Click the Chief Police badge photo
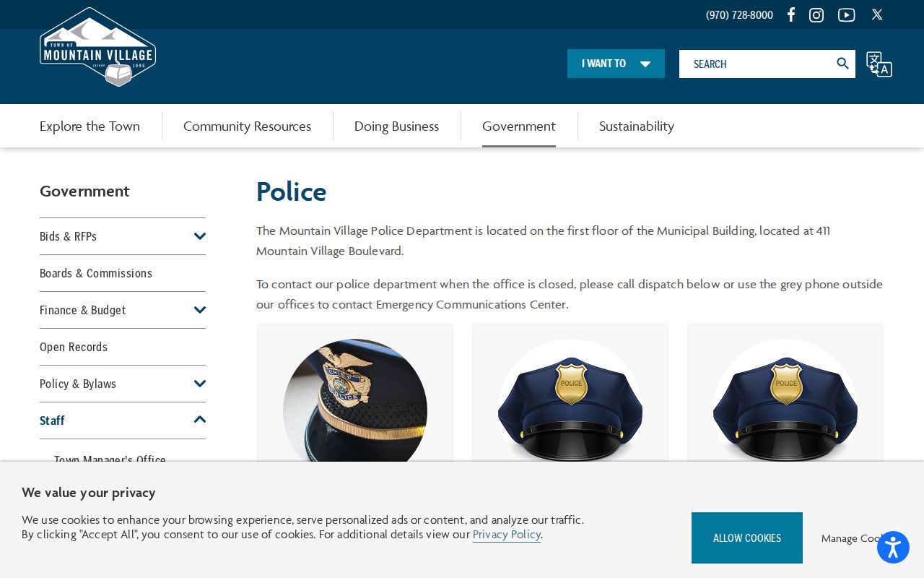The image size is (924, 578). coord(355,400)
